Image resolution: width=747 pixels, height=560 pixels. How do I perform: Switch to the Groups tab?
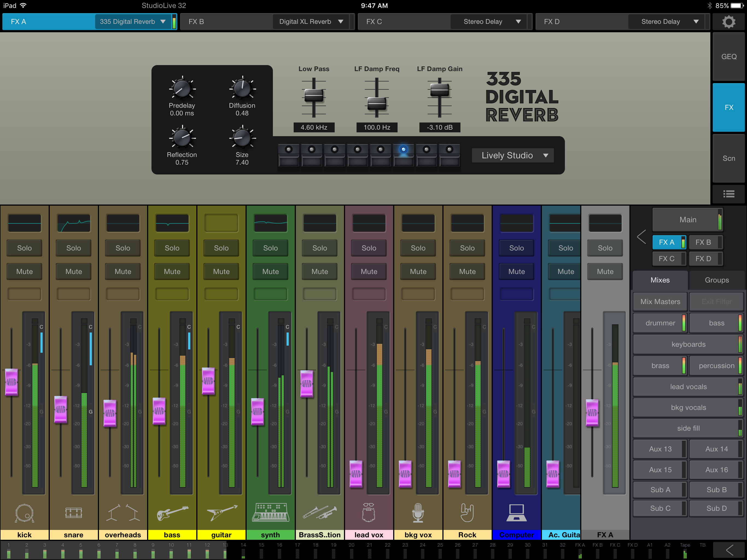click(x=717, y=280)
